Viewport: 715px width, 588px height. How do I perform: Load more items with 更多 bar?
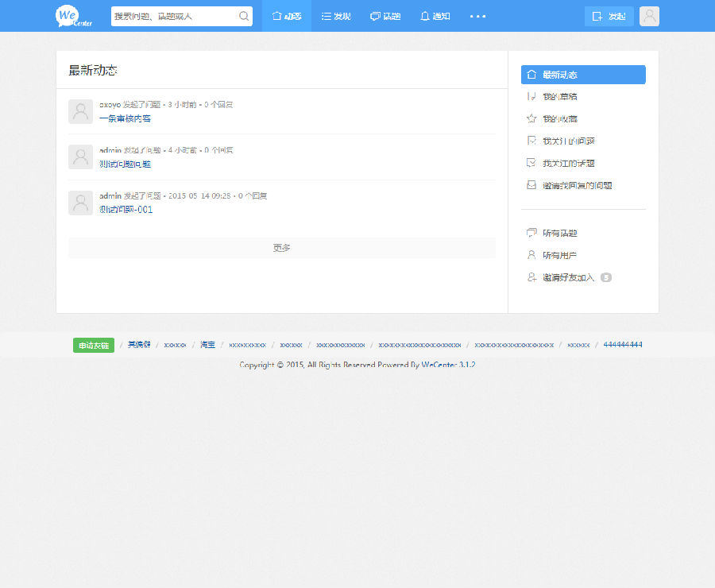[281, 248]
